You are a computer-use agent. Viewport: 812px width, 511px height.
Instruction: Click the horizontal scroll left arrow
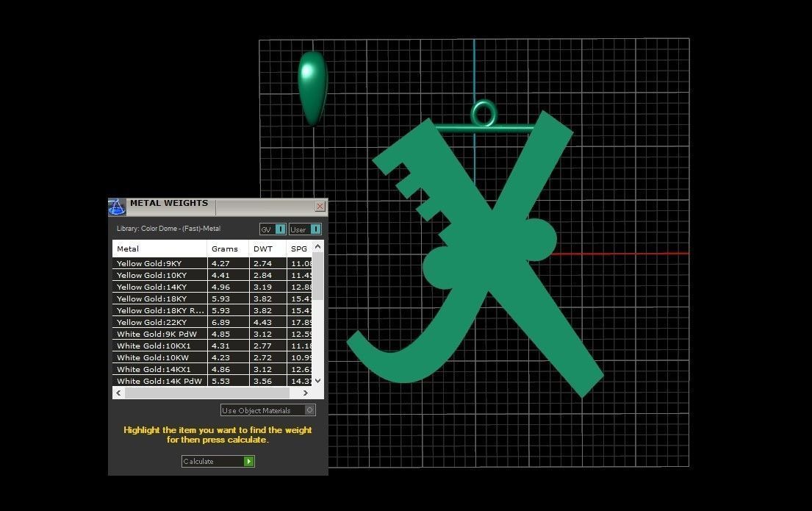[118, 393]
